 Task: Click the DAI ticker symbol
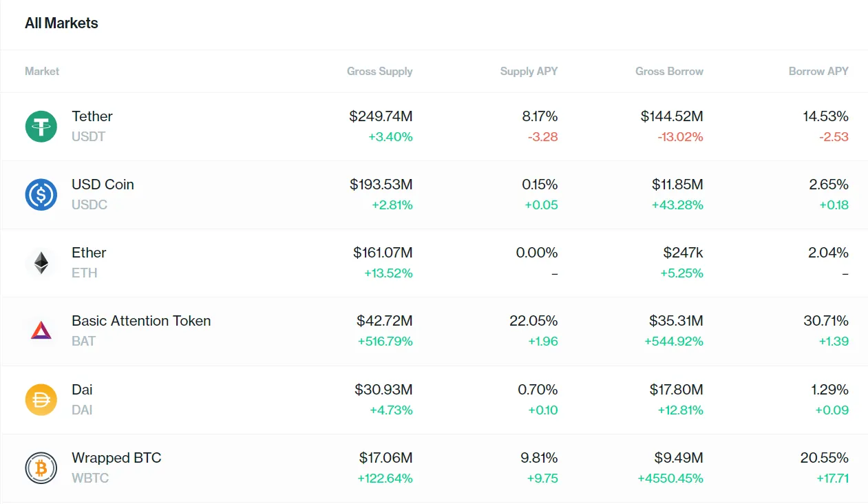tap(82, 410)
